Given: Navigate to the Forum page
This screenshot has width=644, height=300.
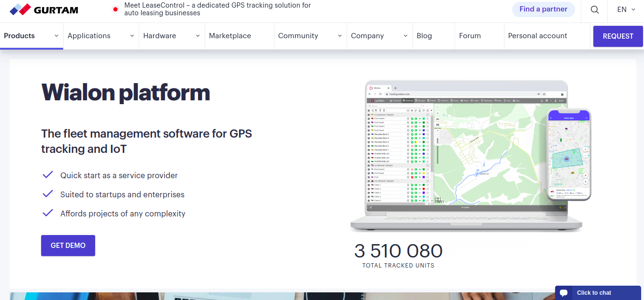Looking at the screenshot, I should [470, 36].
